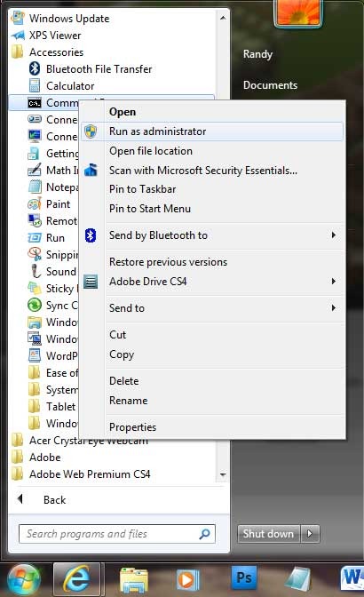Screen dimensions: 364x597
Task: Click the Bluetooth icon in context menu
Action: point(91,235)
